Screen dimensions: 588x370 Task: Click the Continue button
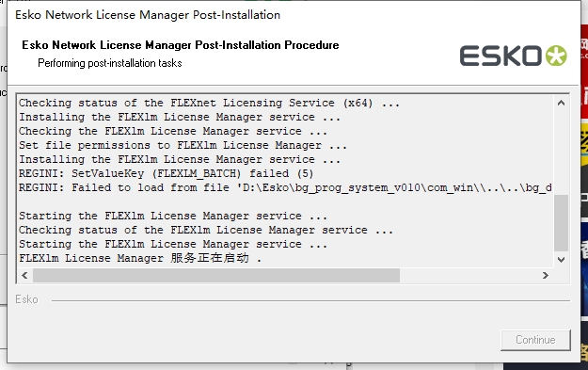[535, 340]
